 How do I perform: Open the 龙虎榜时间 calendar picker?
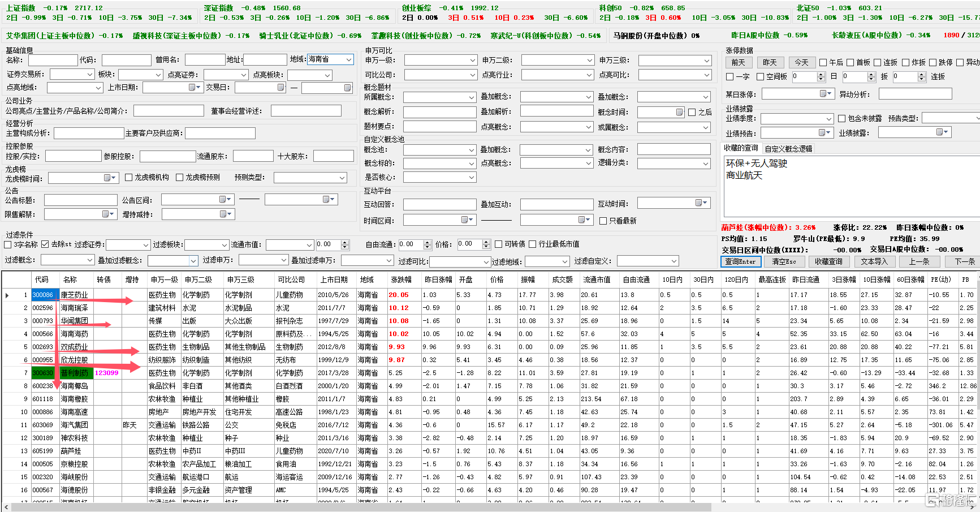pyautogui.click(x=110, y=178)
